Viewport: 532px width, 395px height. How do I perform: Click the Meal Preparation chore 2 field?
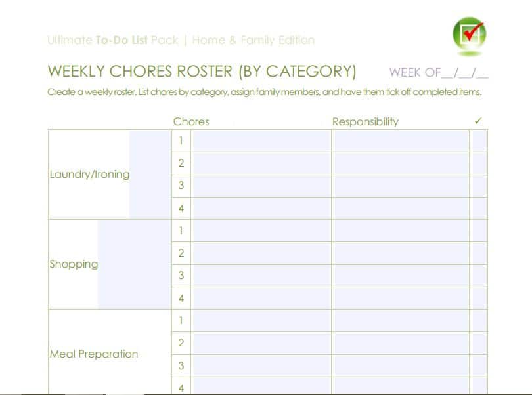pos(261,343)
